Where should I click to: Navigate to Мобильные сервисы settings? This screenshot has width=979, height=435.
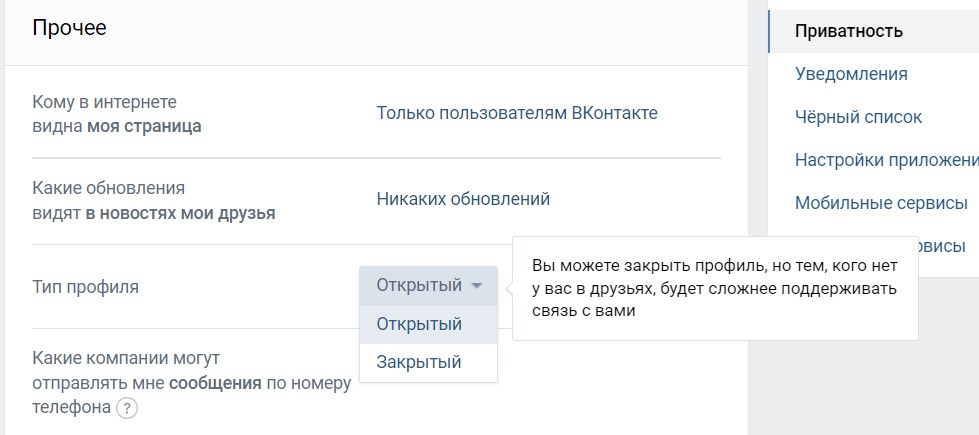(x=880, y=203)
